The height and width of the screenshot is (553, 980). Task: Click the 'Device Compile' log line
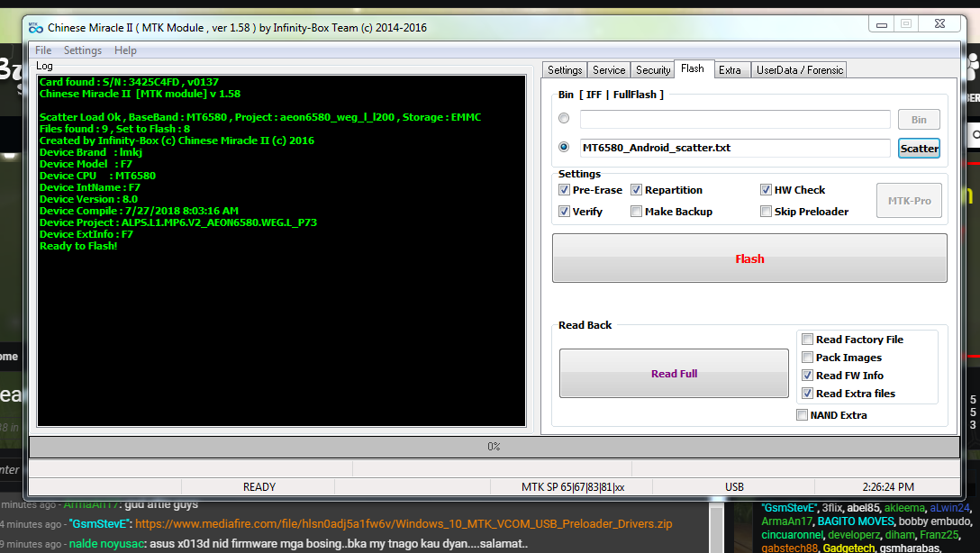click(x=139, y=211)
